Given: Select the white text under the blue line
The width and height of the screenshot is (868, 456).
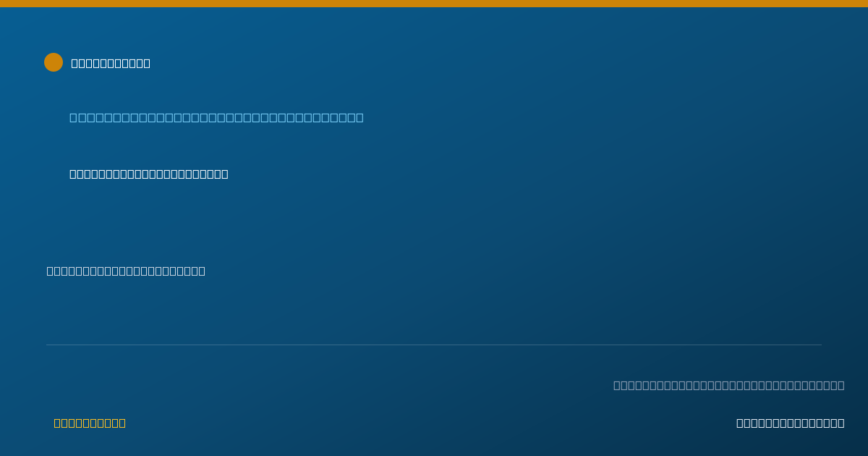Looking at the screenshot, I should pyautogui.click(x=149, y=174).
